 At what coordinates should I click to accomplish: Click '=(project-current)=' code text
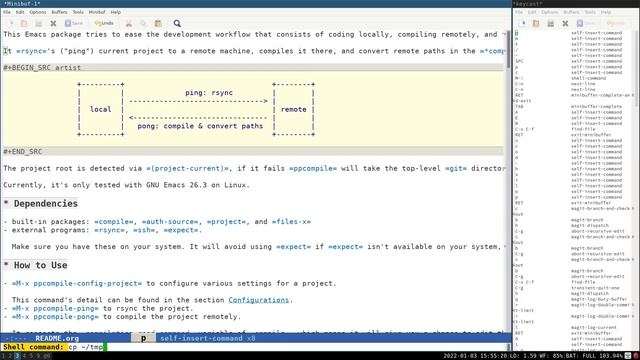pos(189,169)
